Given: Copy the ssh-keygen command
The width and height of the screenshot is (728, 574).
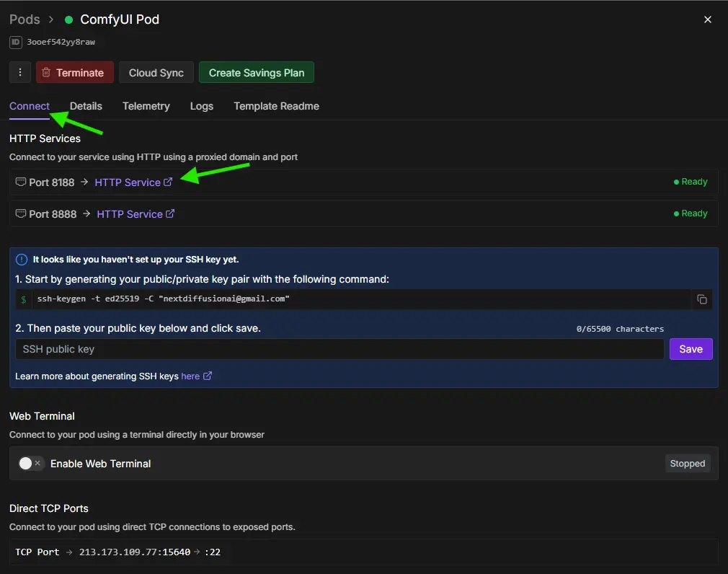Looking at the screenshot, I should pyautogui.click(x=701, y=299).
